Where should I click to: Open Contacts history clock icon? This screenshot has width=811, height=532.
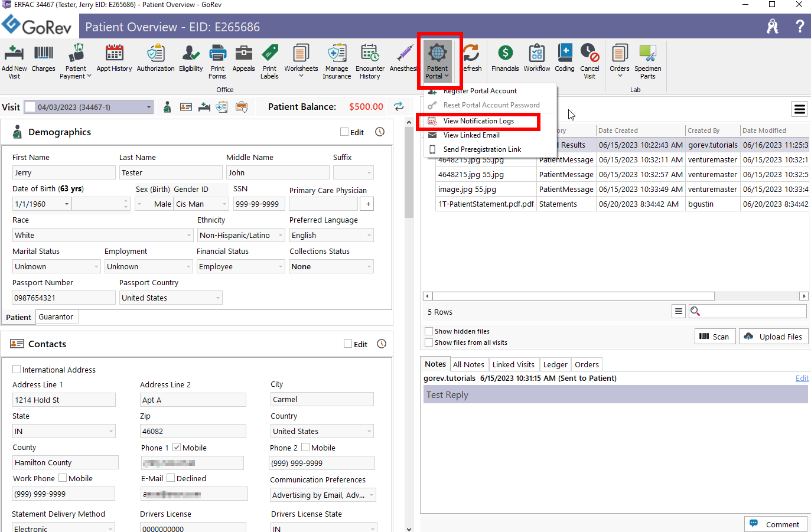click(382, 344)
